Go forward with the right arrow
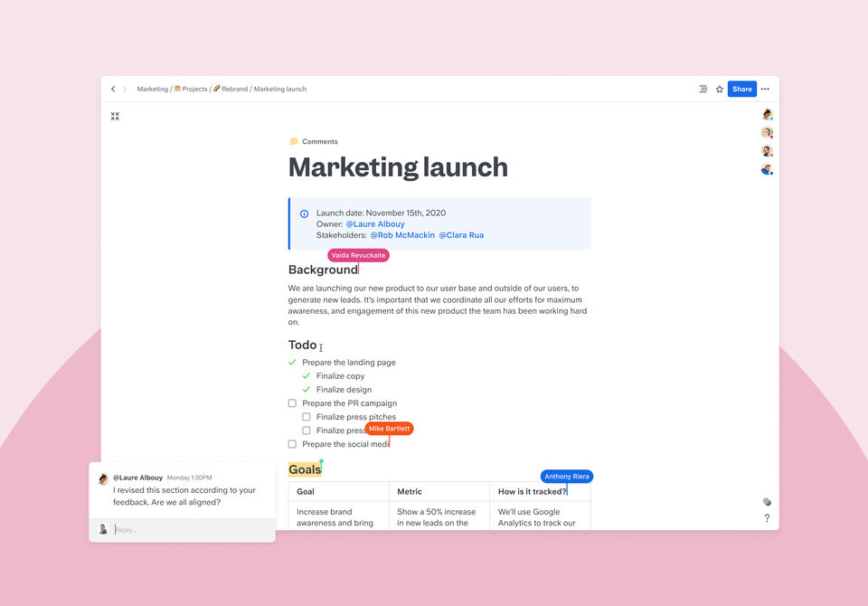Image resolution: width=868 pixels, height=606 pixels. point(125,89)
